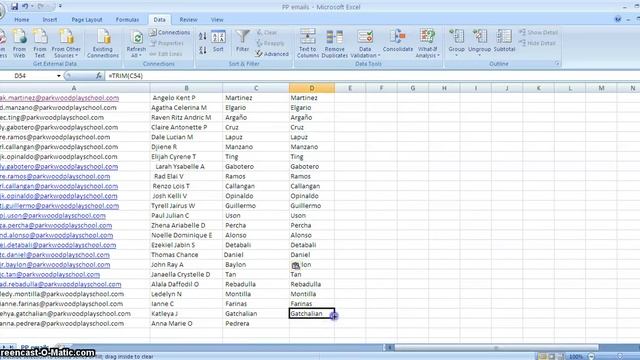Open Existing Connections
Viewport: 640px width, 360px height.
point(103,43)
